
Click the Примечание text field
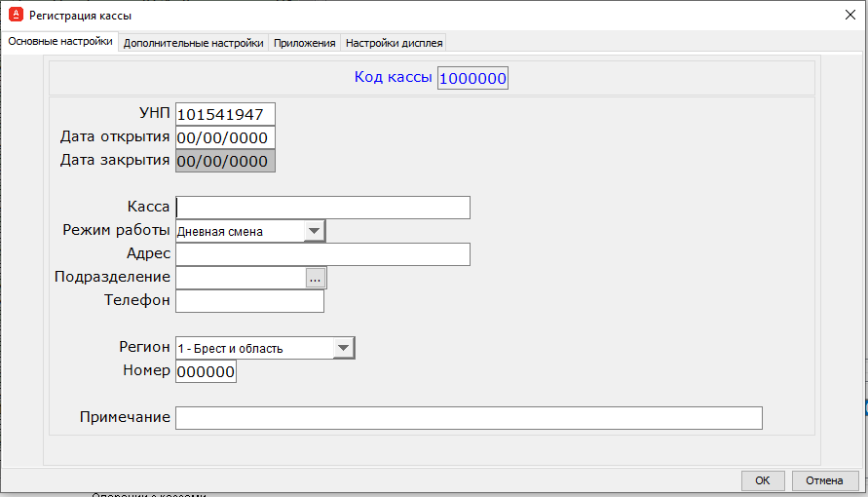pos(469,418)
